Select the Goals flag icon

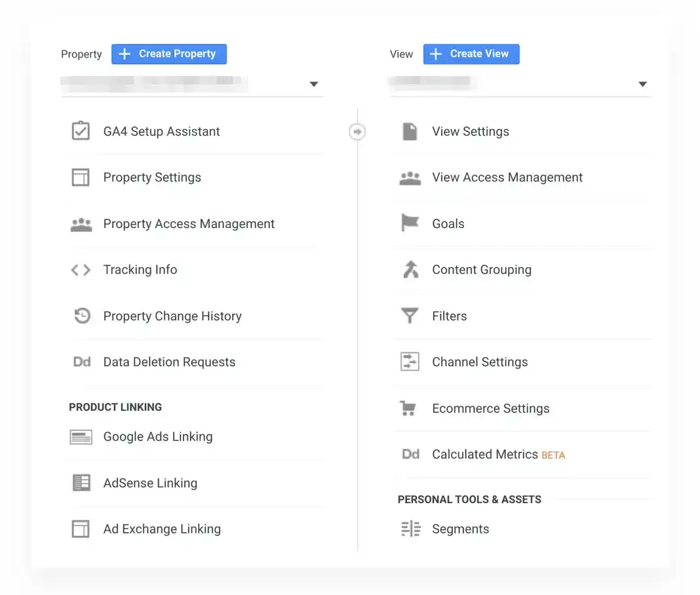(410, 223)
